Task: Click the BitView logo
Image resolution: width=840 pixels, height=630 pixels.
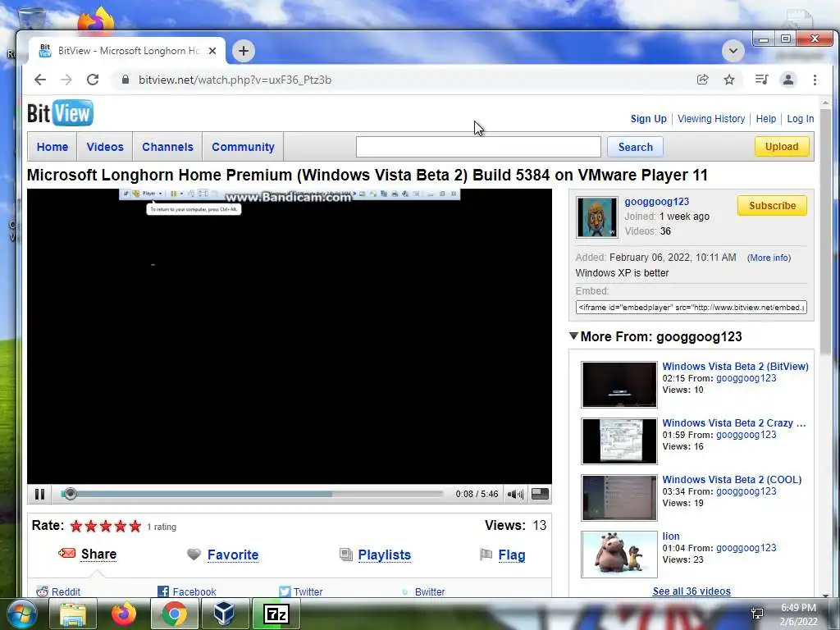Action: 60,113
